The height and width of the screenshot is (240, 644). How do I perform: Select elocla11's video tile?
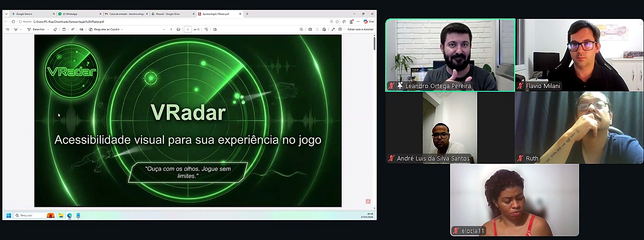click(x=515, y=200)
